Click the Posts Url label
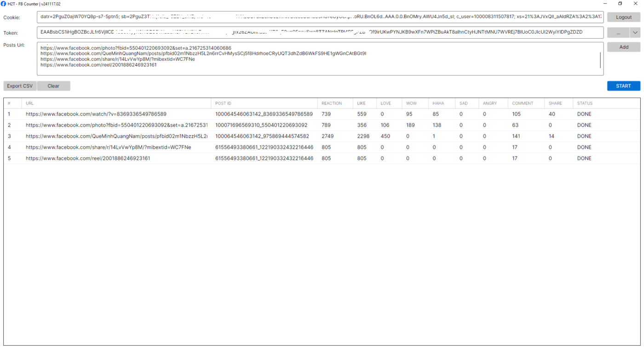The image size is (644, 349). pos(14,45)
